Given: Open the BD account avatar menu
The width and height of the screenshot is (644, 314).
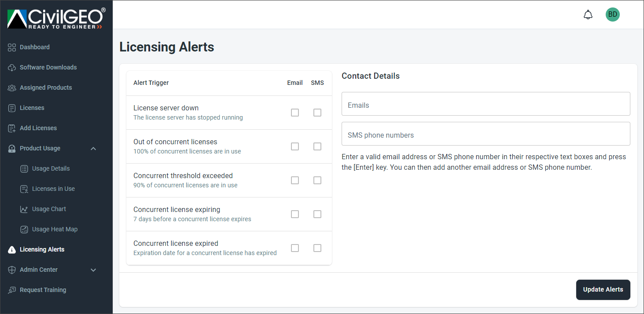Looking at the screenshot, I should coord(612,14).
